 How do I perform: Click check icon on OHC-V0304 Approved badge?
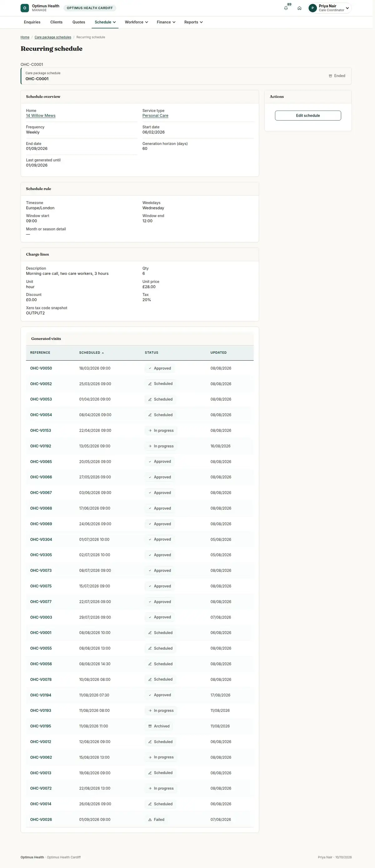pos(150,539)
